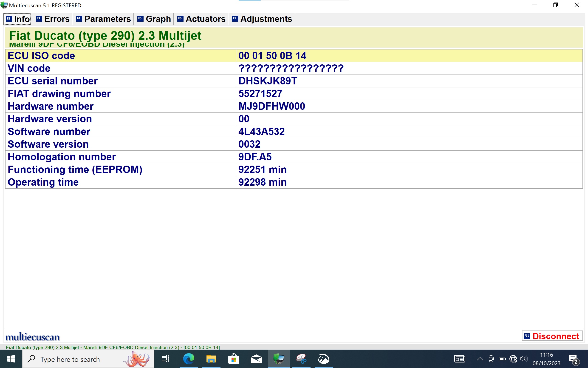The width and height of the screenshot is (588, 368).
Task: Click value 00 01 50 0B 14
Action: click(x=272, y=56)
